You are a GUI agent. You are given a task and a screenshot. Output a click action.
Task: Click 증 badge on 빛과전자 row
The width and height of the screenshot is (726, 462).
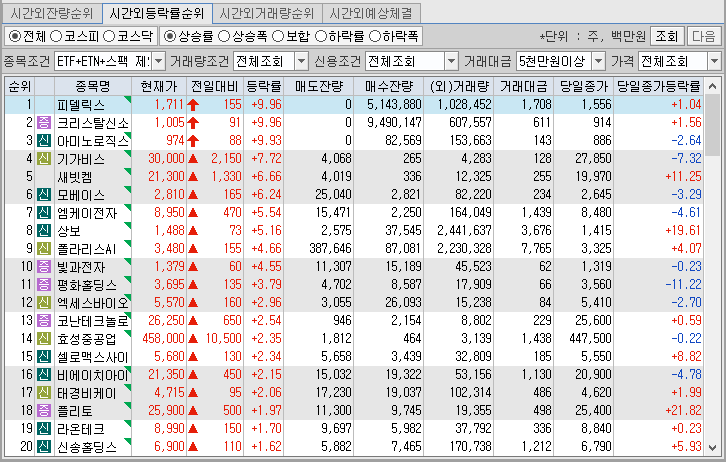tap(44, 267)
